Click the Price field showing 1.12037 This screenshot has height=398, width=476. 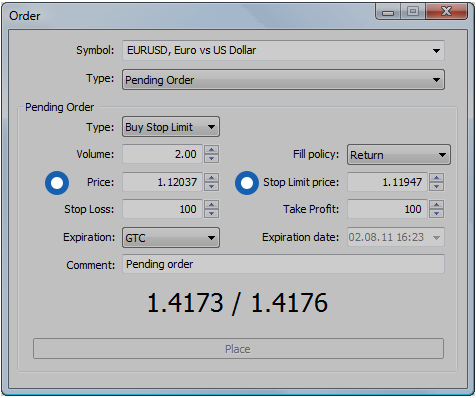point(163,182)
